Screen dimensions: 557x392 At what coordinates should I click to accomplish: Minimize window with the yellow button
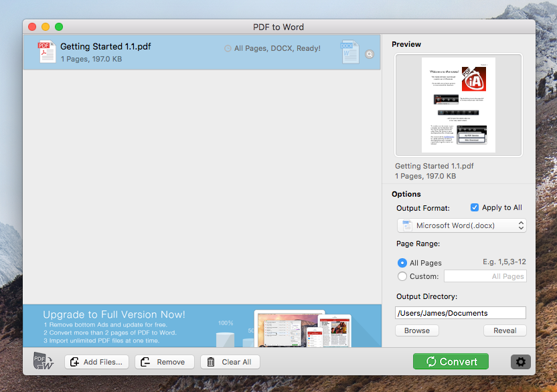tap(46, 27)
